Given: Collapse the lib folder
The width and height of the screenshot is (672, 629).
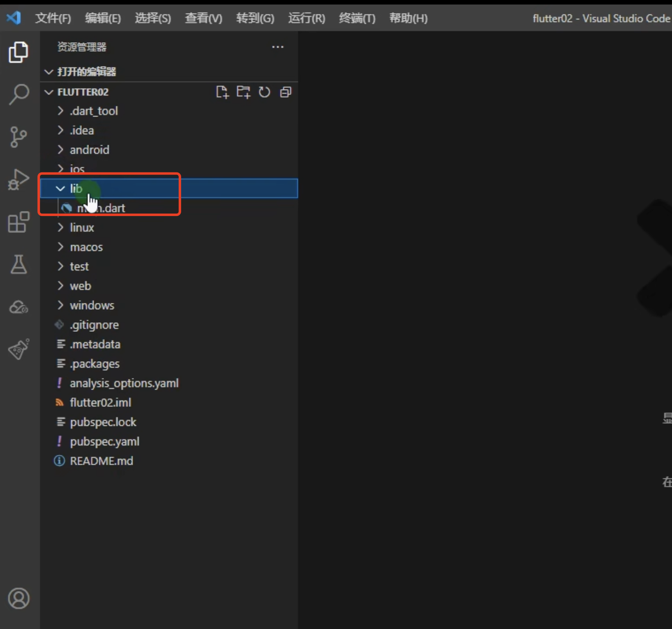Looking at the screenshot, I should (169, 188).
